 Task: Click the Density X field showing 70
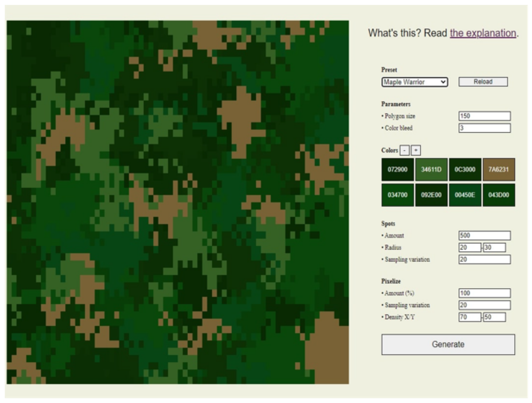[469, 317]
